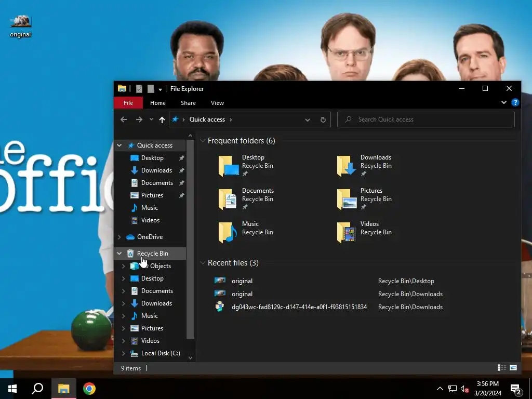The height and width of the screenshot is (399, 532).
Task: Select the Videos frequent folder icon
Action: (x=347, y=232)
